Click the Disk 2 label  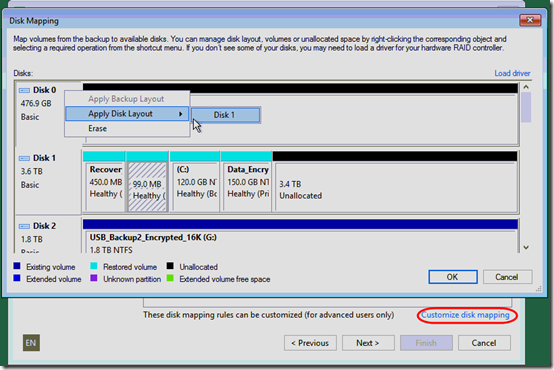click(45, 226)
